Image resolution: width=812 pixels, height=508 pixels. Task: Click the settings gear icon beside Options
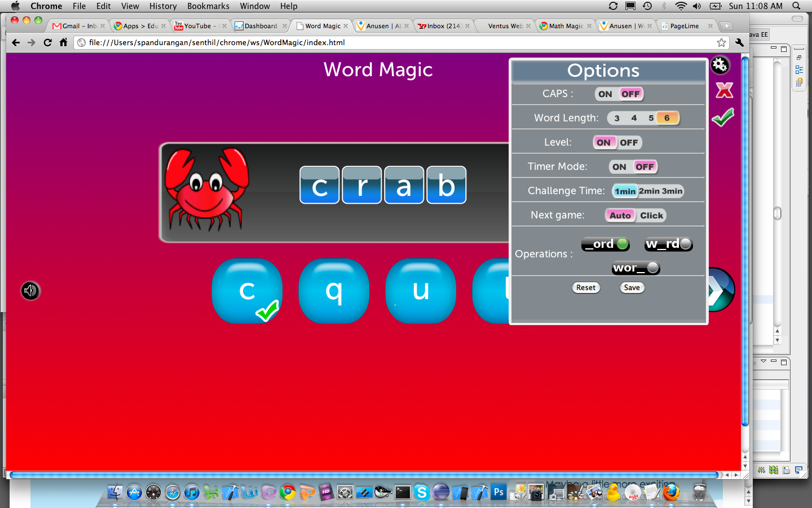point(720,65)
